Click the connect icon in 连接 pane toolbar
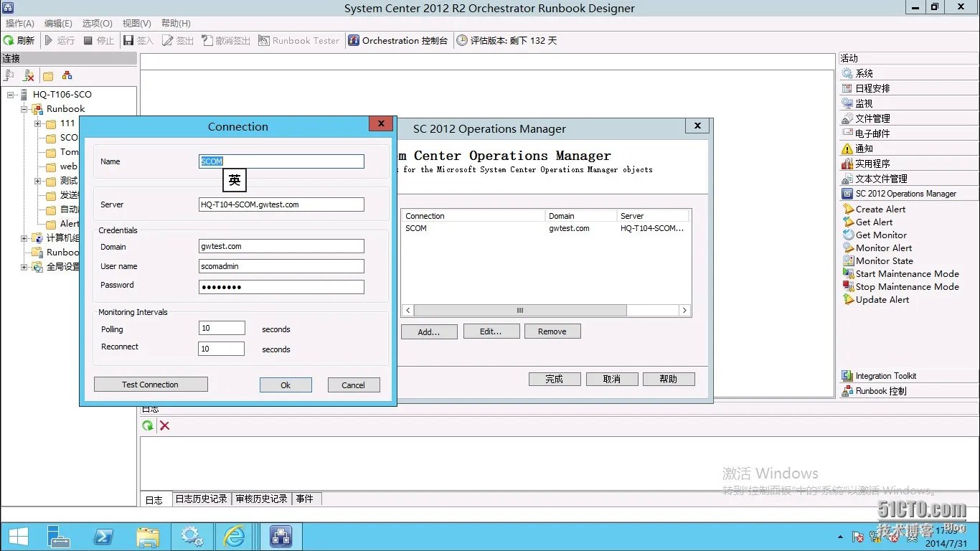This screenshot has height=551, width=980. [9, 75]
